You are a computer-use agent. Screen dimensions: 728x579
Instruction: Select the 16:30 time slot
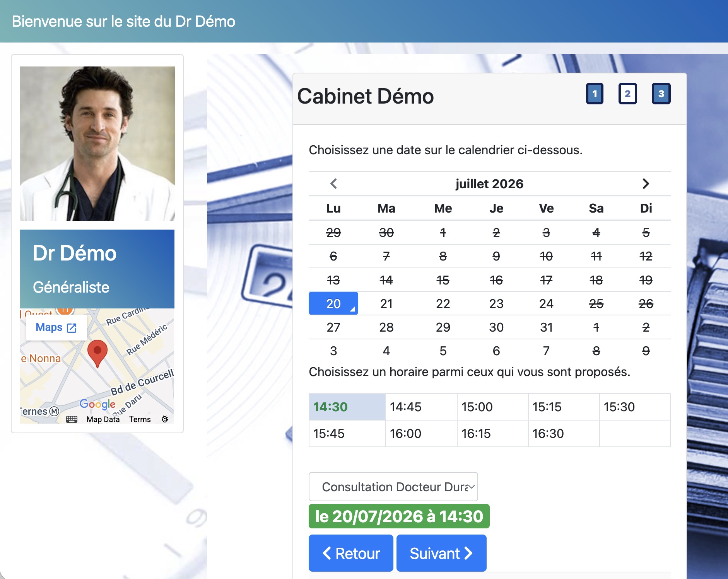click(x=564, y=433)
